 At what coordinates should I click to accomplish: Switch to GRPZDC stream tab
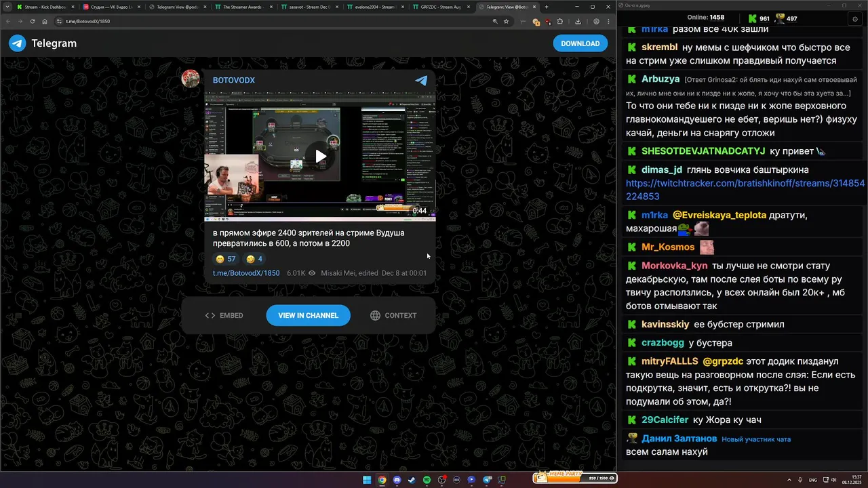tap(440, 7)
